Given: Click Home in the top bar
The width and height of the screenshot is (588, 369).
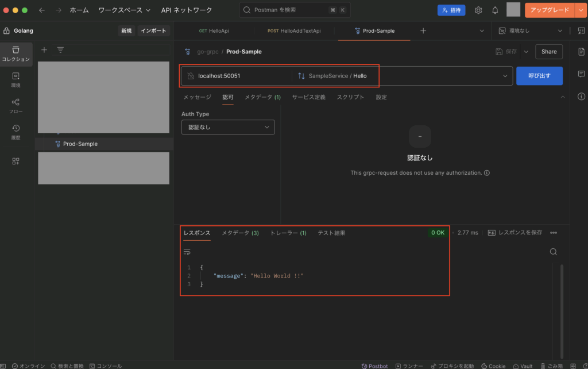Looking at the screenshot, I should pyautogui.click(x=79, y=10).
